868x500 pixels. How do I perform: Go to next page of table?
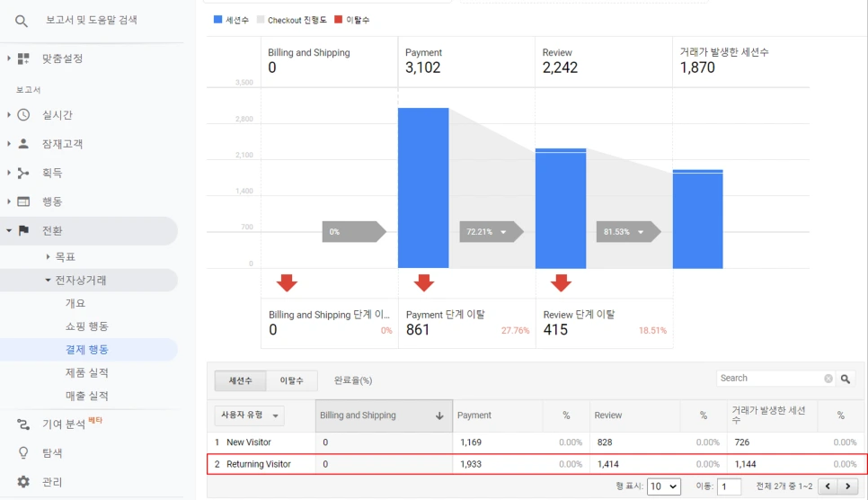click(847, 487)
